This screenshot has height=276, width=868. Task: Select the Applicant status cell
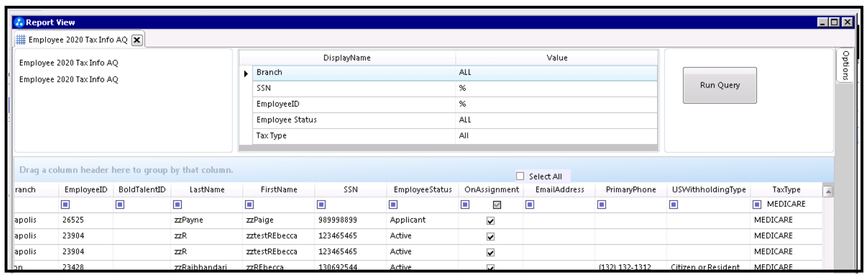click(423, 220)
